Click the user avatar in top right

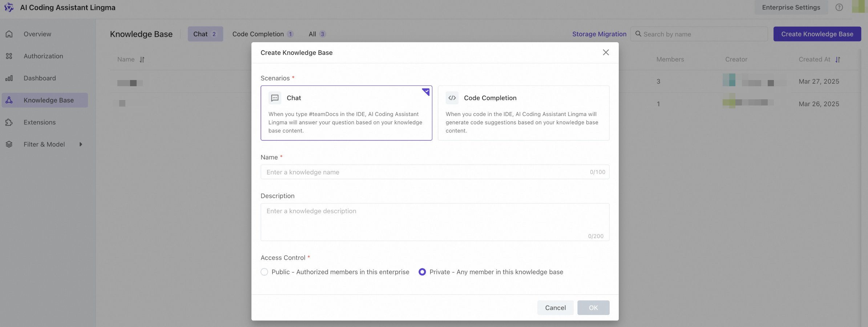860,7
